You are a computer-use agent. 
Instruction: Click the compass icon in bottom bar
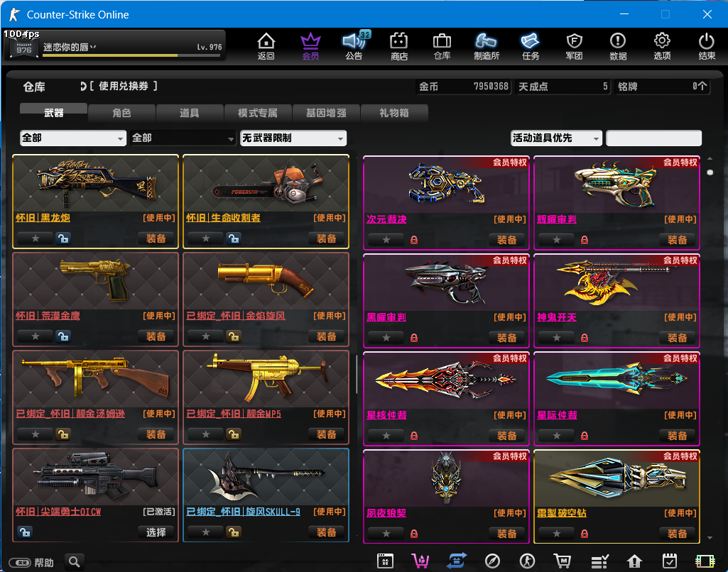click(x=492, y=561)
